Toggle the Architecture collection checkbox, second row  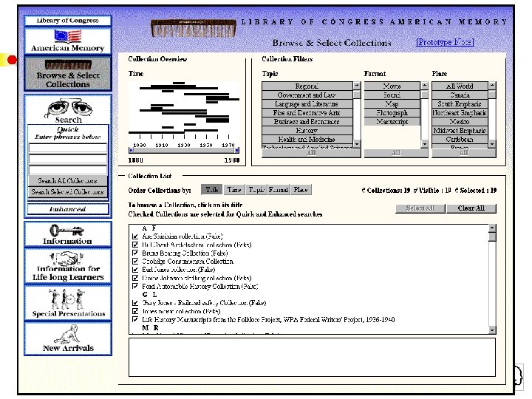[x=135, y=245]
